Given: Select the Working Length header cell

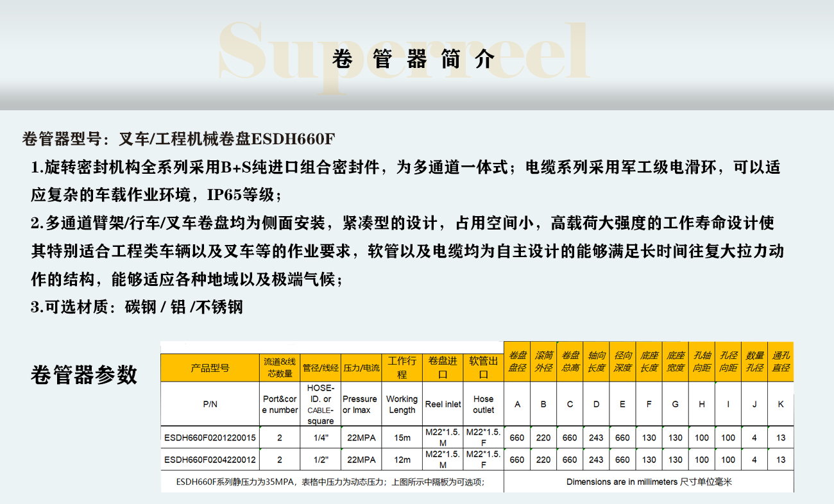Looking at the screenshot, I should 402,404.
